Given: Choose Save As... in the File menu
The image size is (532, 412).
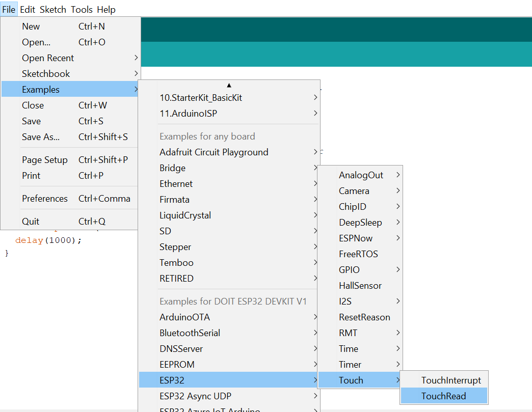Looking at the screenshot, I should pyautogui.click(x=70, y=136).
